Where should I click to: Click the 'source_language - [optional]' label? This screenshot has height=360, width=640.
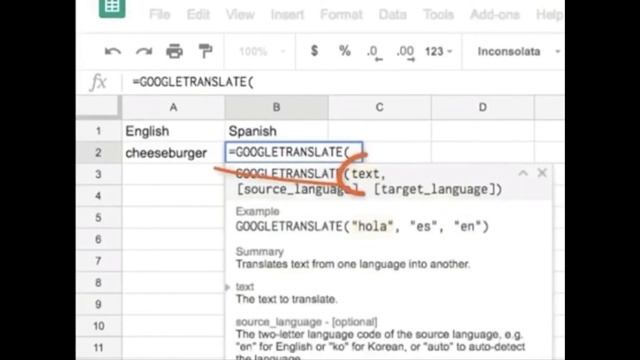pyautogui.click(x=307, y=322)
